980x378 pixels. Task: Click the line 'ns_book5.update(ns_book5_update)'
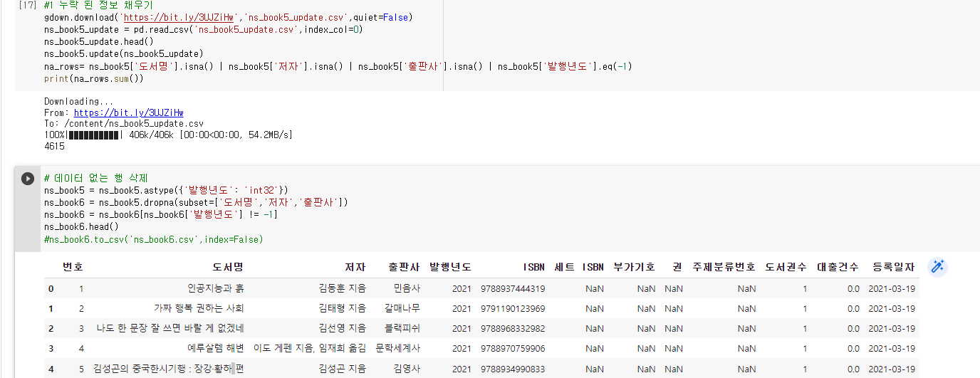pyautogui.click(x=124, y=53)
